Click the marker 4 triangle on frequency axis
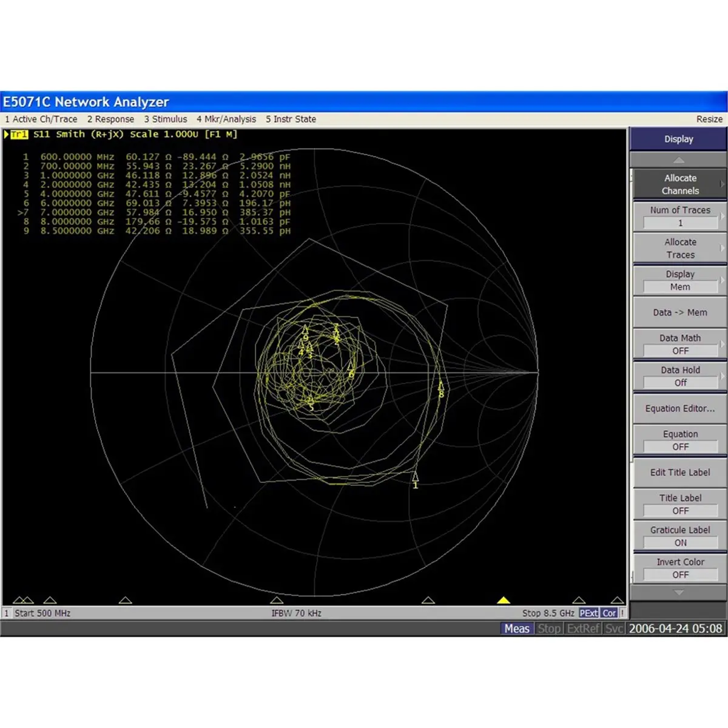Image resolution: width=728 pixels, height=728 pixels. coord(126,600)
